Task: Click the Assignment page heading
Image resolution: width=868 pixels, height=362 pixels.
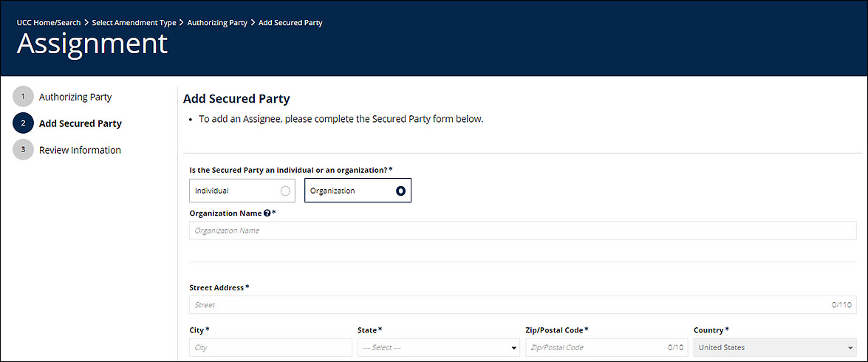Action: coord(92,44)
